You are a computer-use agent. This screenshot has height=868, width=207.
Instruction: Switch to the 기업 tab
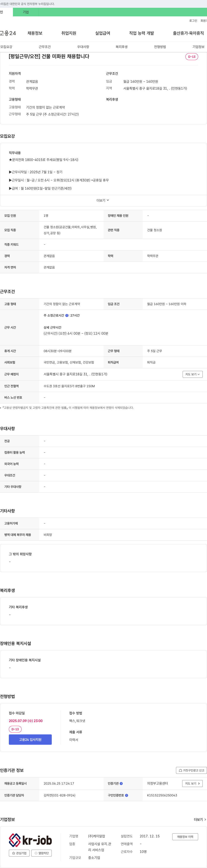(26, 12)
